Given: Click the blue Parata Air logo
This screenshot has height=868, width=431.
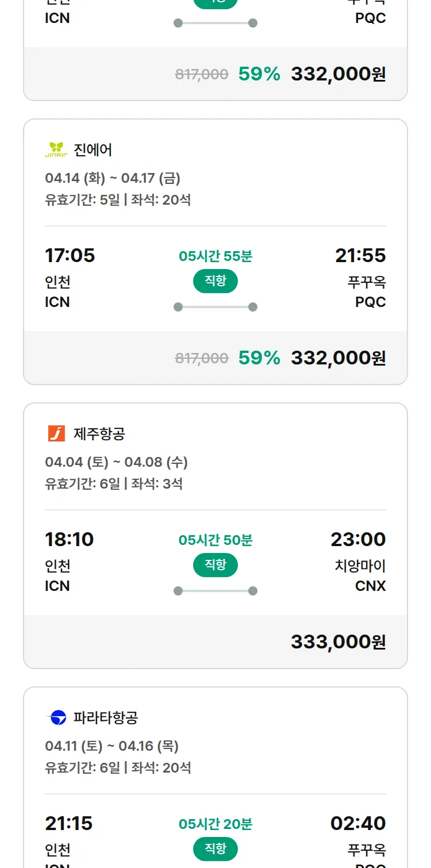Looking at the screenshot, I should coord(56,717).
